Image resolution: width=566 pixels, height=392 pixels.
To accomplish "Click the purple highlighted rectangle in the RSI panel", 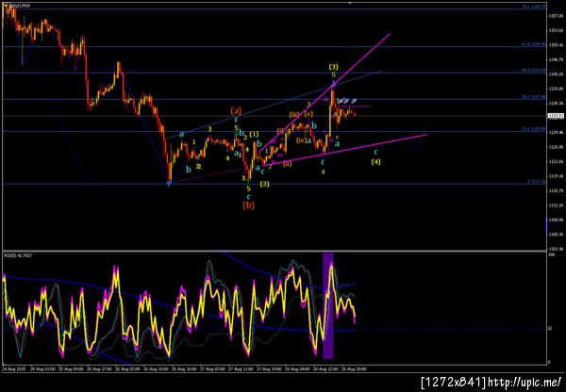I will pos(327,306).
